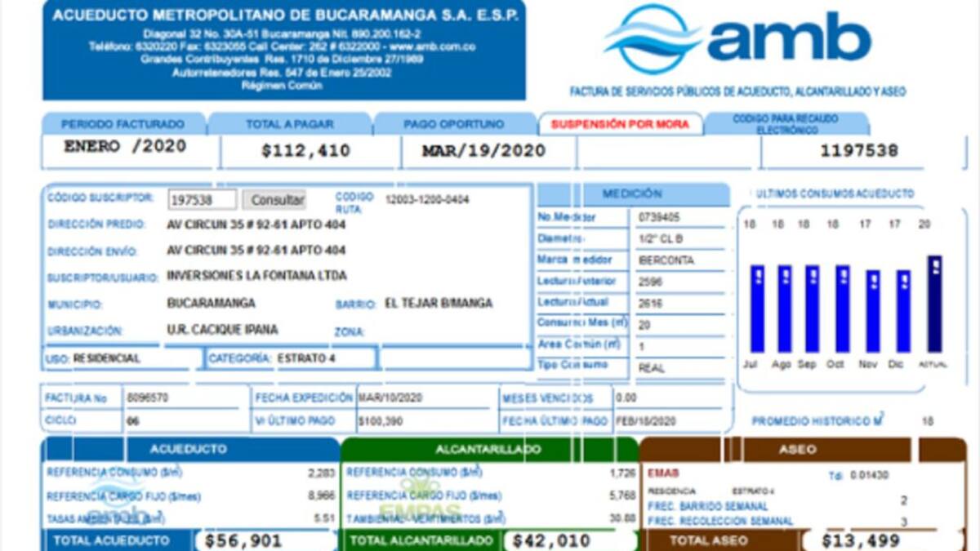This screenshot has height=551, width=980.
Task: Click the electronic payment code 1197538
Action: click(x=859, y=151)
